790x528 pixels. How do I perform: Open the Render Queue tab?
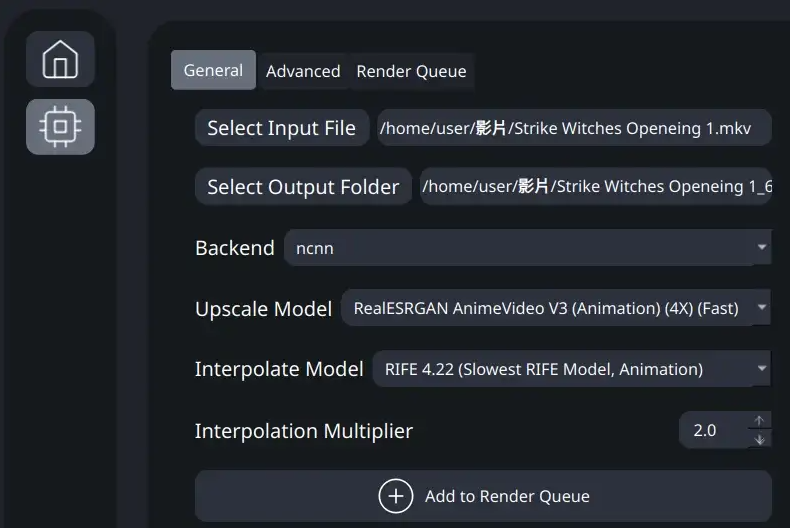(411, 71)
